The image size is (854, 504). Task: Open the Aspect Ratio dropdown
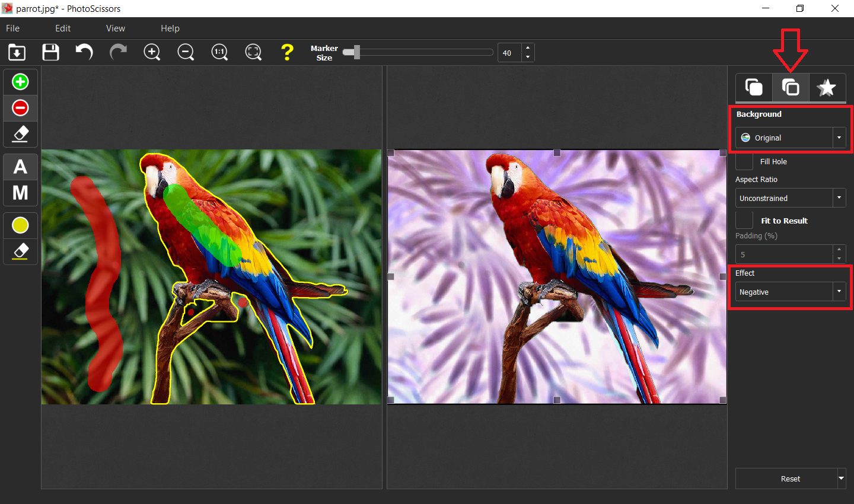[x=839, y=197]
